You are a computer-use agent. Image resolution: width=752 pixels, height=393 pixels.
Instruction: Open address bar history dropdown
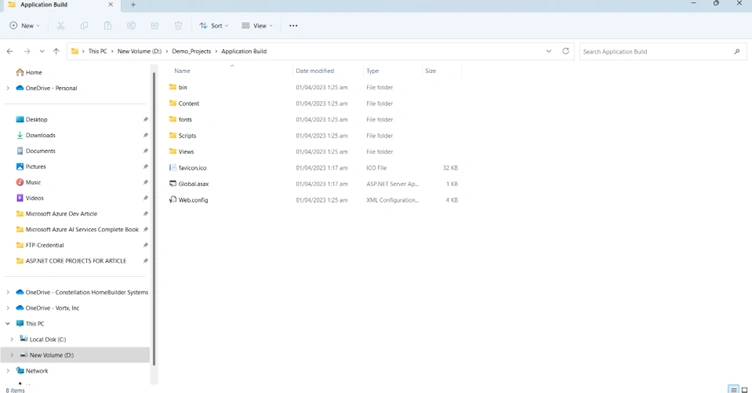click(549, 51)
